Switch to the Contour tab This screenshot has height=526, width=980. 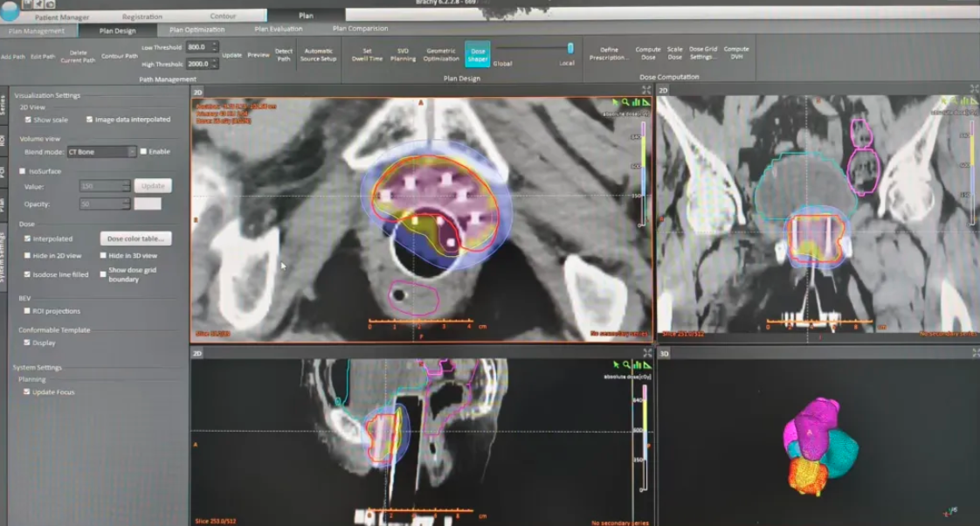click(223, 16)
